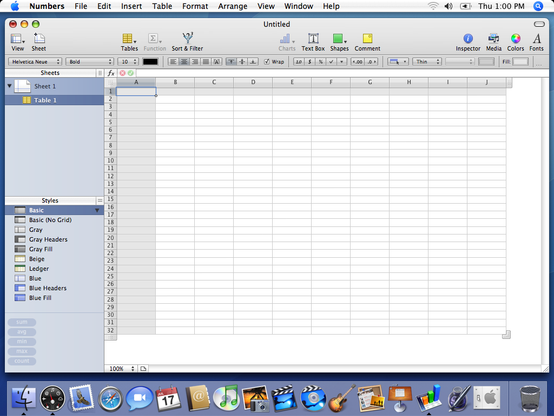Add a Comment using the toolbar icon
Image resolution: width=554 pixels, height=416 pixels.
(x=367, y=42)
